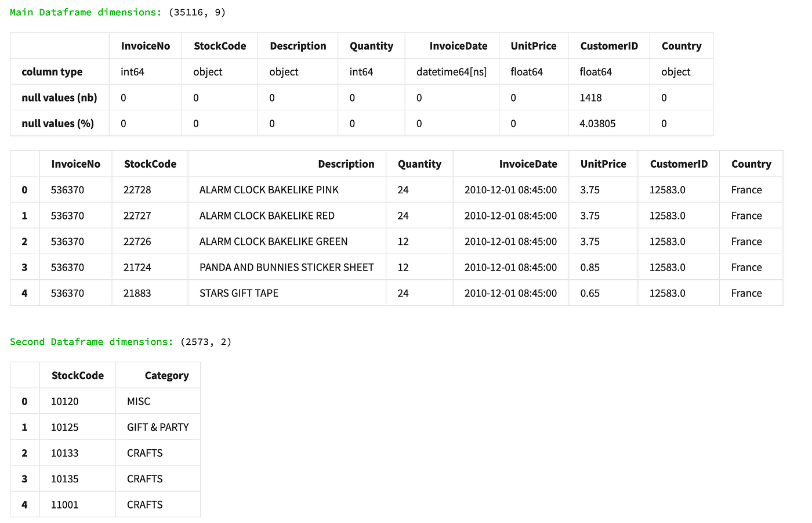Viewport: 812px width, 523px height.
Task: Click the 'null values (nb)' row label
Action: tap(59, 98)
